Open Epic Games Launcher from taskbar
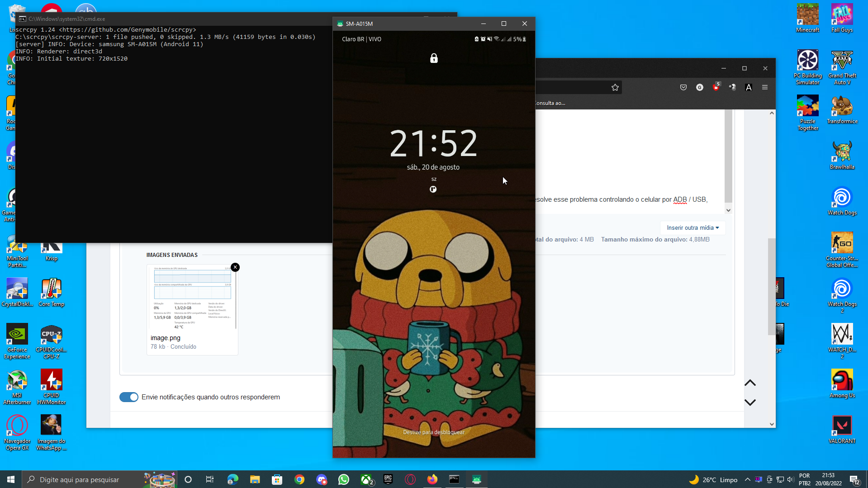The image size is (868, 488). point(388,479)
